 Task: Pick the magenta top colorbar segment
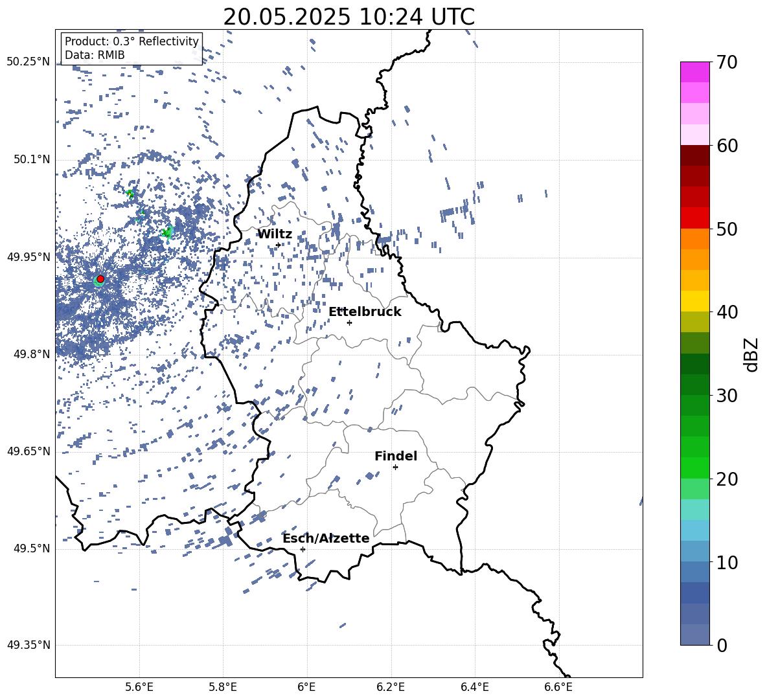tap(695, 73)
